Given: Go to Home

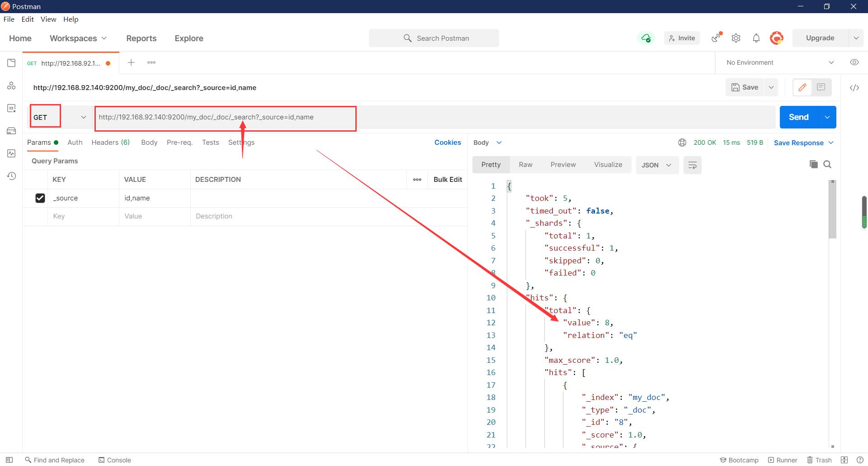Looking at the screenshot, I should (x=20, y=38).
